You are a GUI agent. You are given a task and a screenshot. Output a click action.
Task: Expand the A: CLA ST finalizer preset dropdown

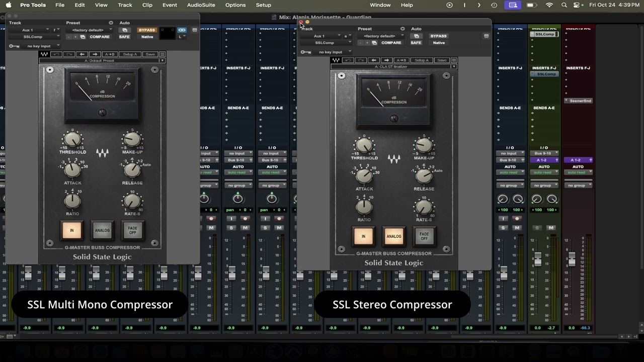393,66
